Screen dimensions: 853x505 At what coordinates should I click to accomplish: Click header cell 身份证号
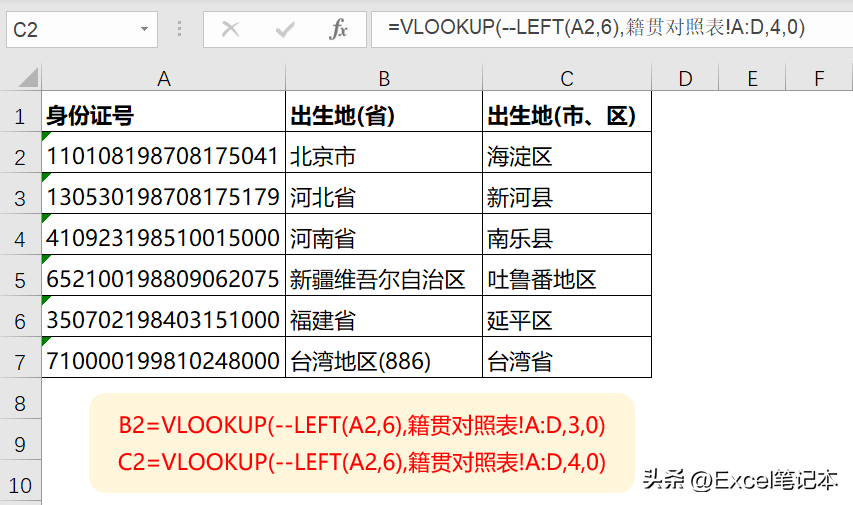164,112
